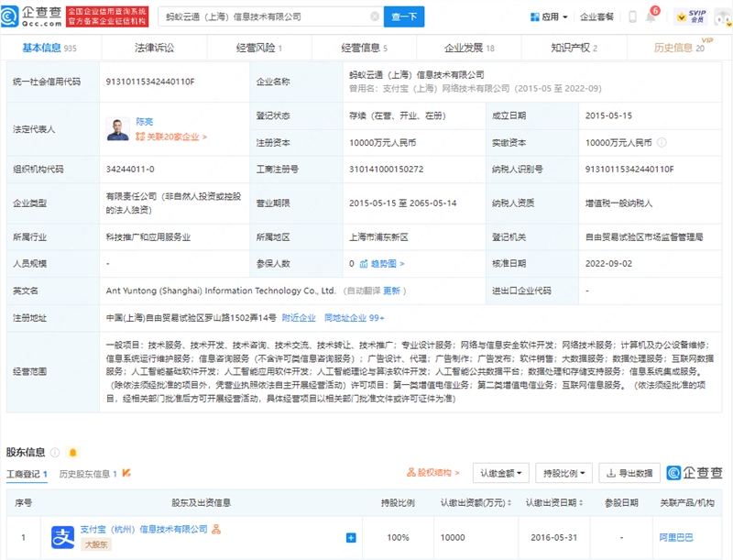Click organization code 34244011-0
Image resolution: width=733 pixels, height=560 pixels.
click(x=130, y=170)
